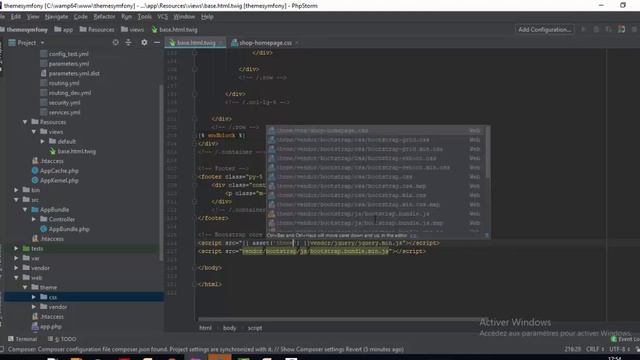Choose shop-homepage.css completion suggestion
Screen dimensions: 640x360
[x=376, y=131]
